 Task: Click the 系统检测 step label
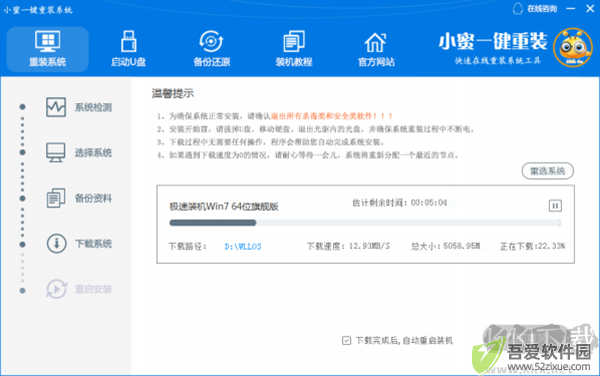click(93, 107)
